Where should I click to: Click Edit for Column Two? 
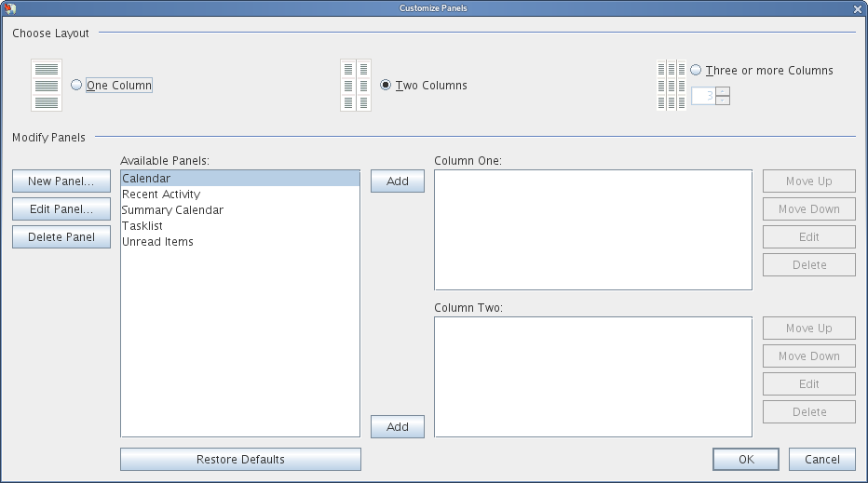(x=808, y=384)
